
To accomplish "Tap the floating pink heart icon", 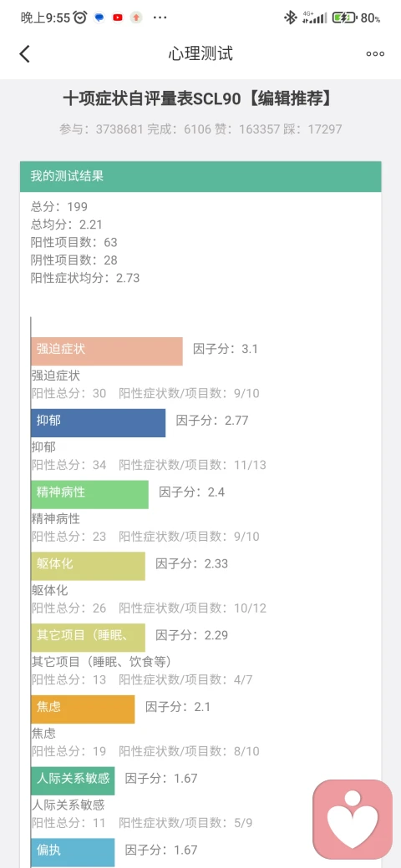I will [x=353, y=820].
